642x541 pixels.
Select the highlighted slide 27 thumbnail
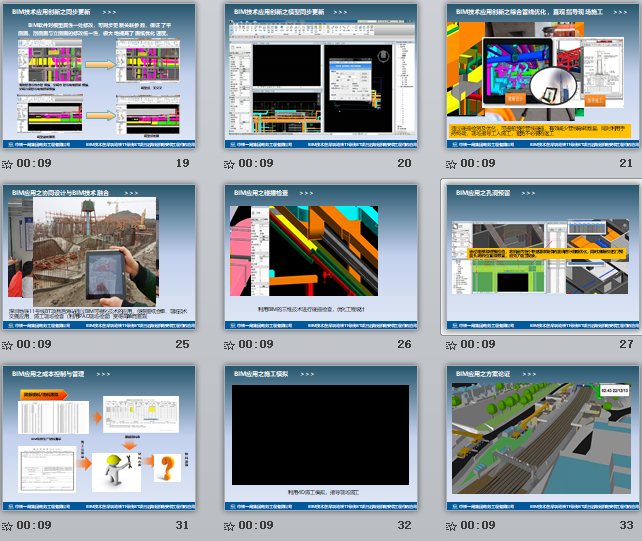[541, 257]
